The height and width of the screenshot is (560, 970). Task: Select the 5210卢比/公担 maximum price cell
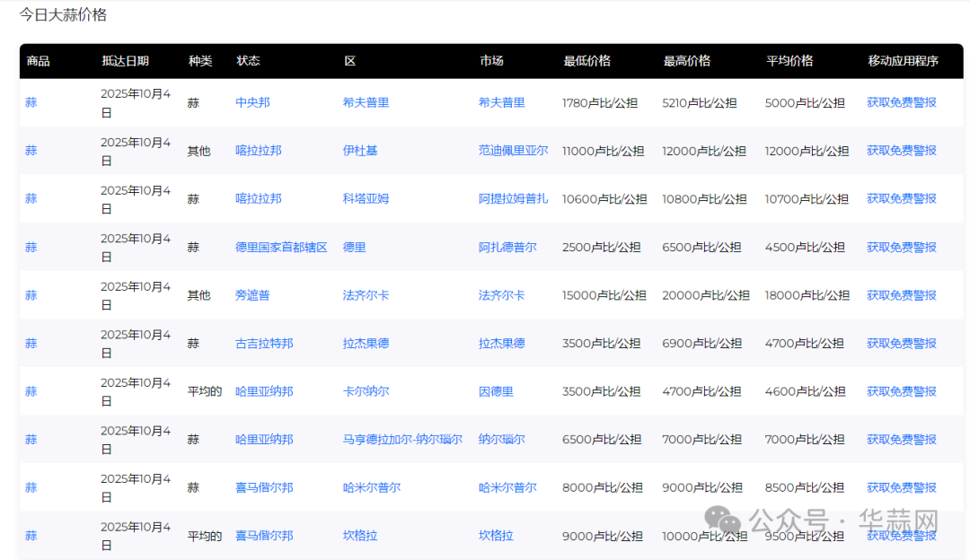700,103
